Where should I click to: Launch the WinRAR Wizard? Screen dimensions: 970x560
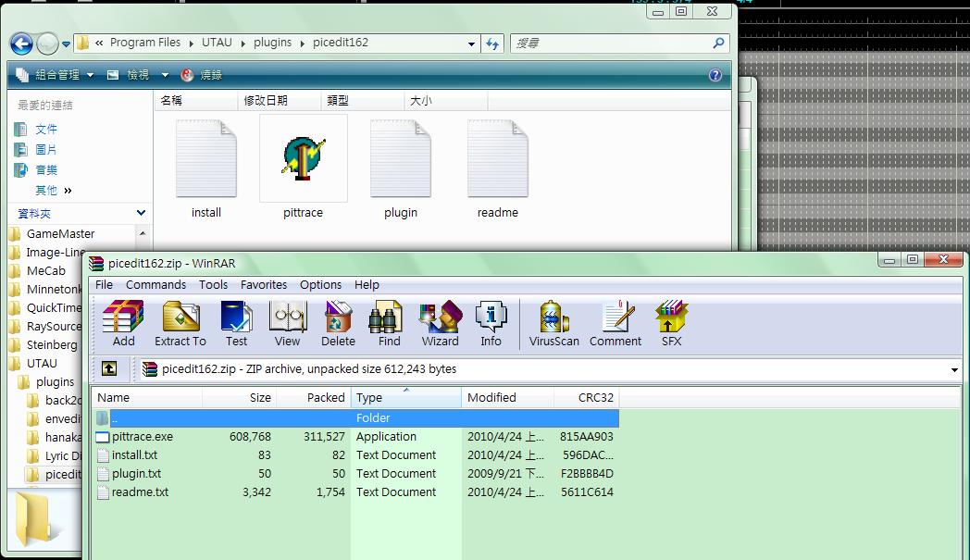(x=440, y=323)
